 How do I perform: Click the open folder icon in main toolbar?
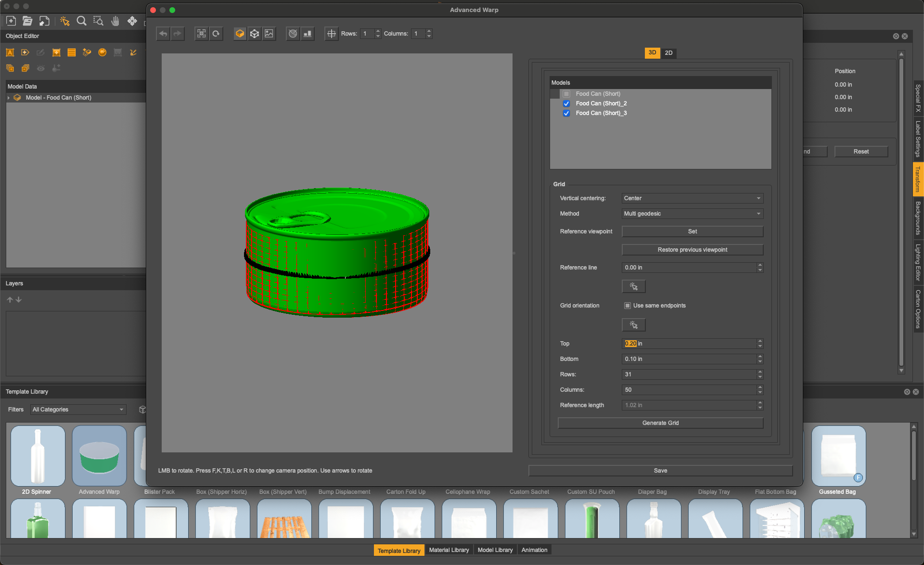pos(27,21)
